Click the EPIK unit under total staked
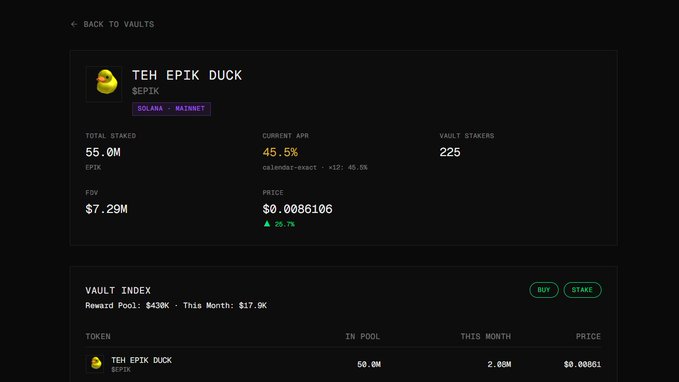Image resolution: width=679 pixels, height=382 pixels. [x=93, y=168]
